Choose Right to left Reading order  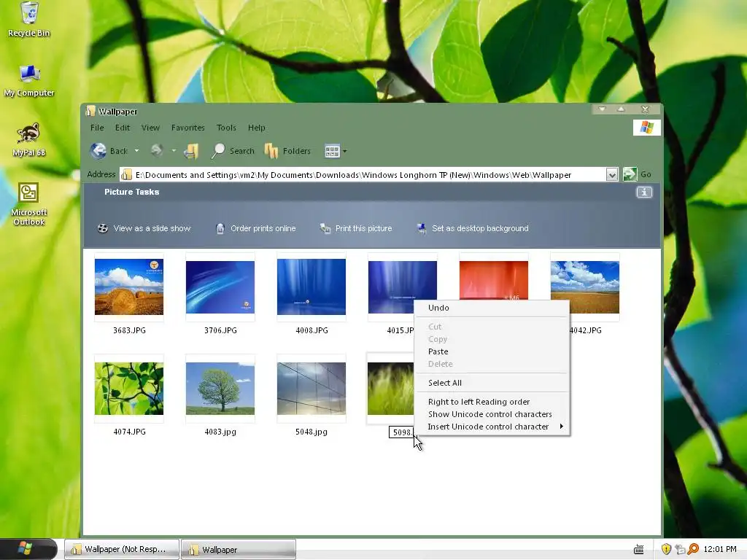coord(492,402)
